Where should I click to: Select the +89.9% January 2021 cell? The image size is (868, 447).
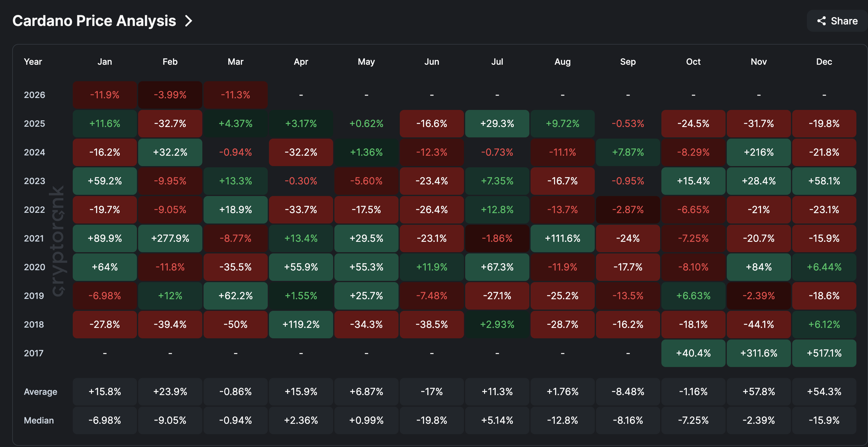[x=105, y=238]
